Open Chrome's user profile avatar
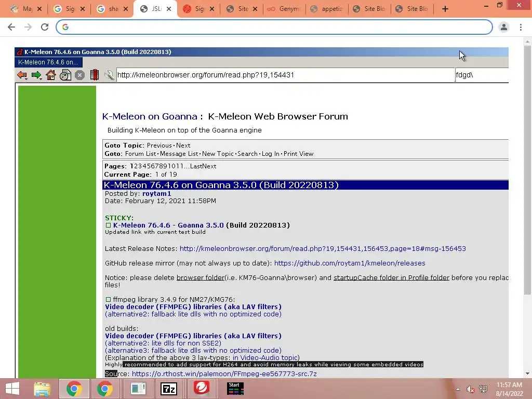Image resolution: width=532 pixels, height=399 pixels. [x=504, y=27]
